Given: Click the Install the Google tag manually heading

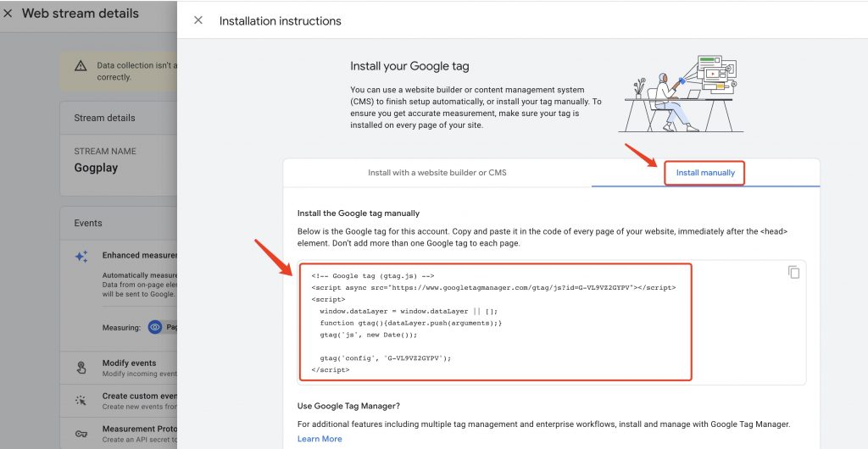Looking at the screenshot, I should pos(359,213).
